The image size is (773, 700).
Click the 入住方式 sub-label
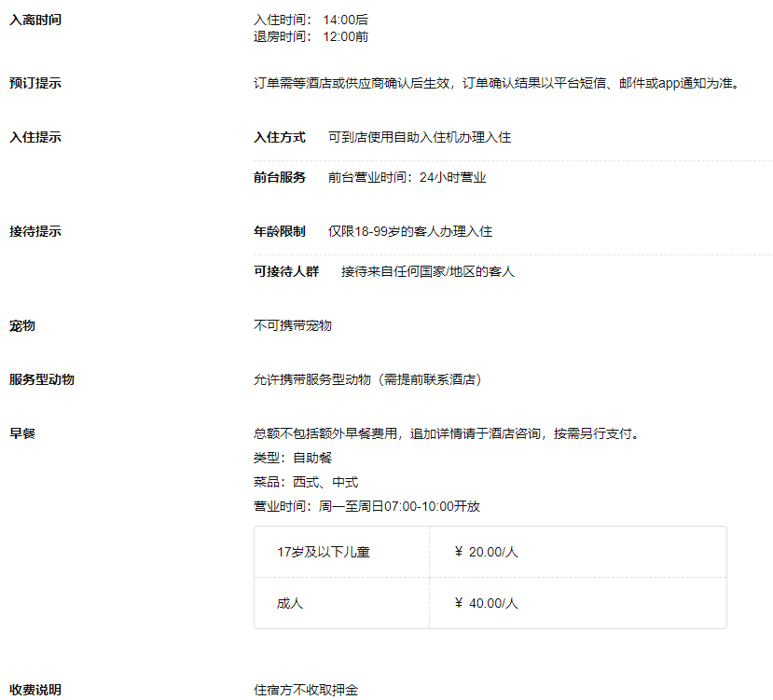280,137
